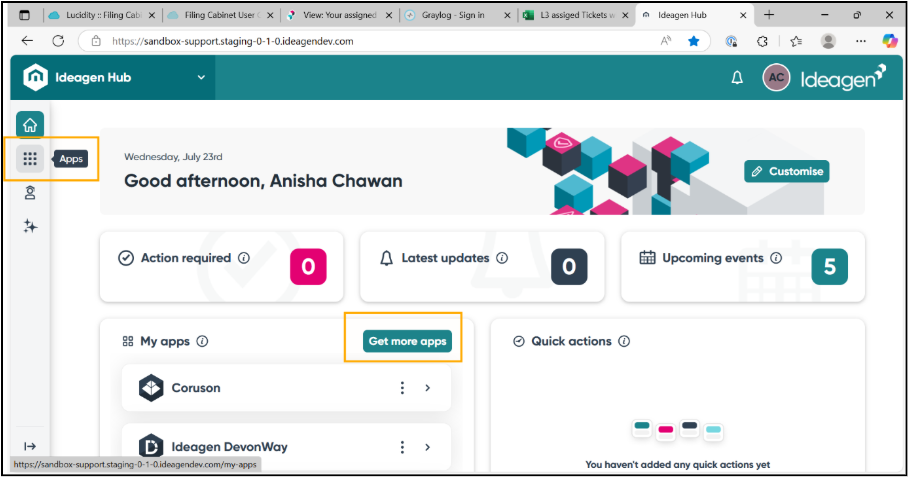Open the Latest updates card
This screenshot has width=909, height=477.
coord(482,267)
